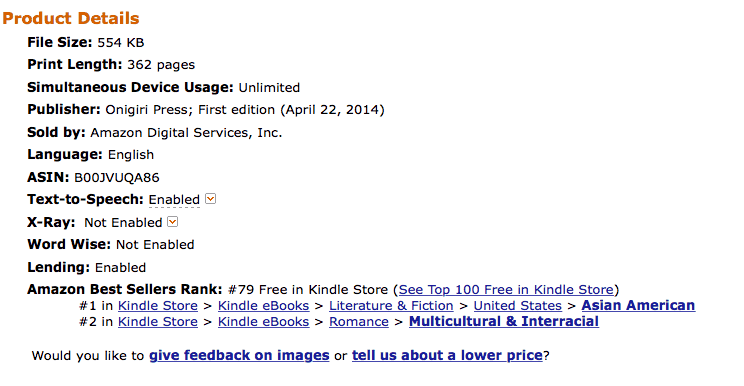The width and height of the screenshot is (744, 386).
Task: Click tell us about a lower price
Action: coord(447,356)
